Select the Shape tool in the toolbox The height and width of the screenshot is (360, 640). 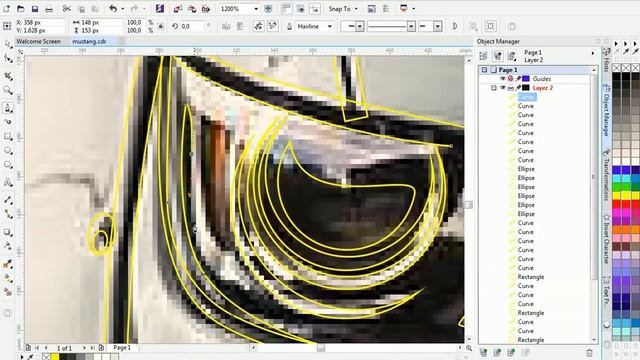[x=8, y=59]
